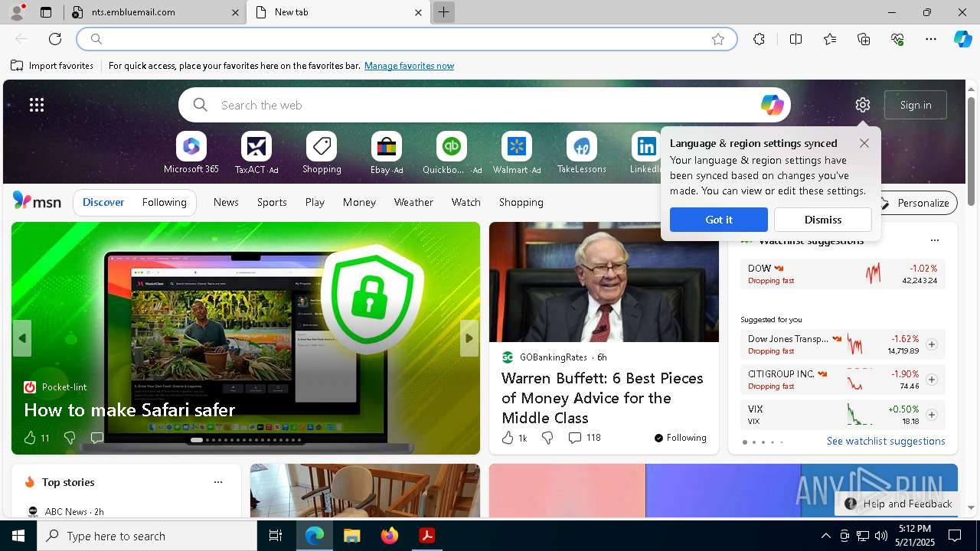Open the Settings and more ellipsis menu

click(931, 39)
